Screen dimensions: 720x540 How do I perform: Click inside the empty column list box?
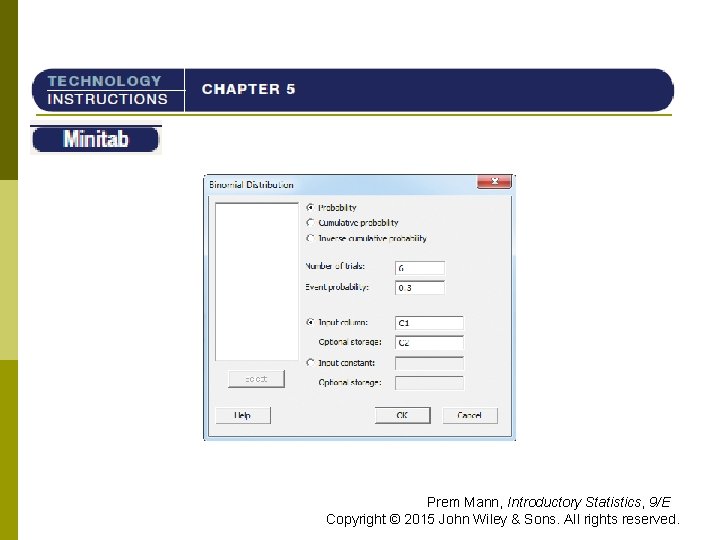coord(257,281)
